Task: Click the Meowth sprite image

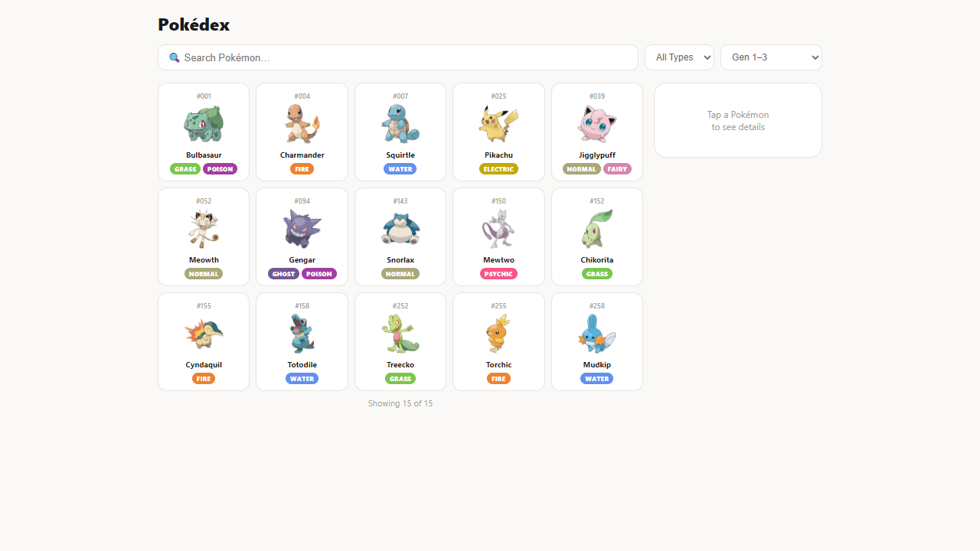Action: click(x=204, y=229)
